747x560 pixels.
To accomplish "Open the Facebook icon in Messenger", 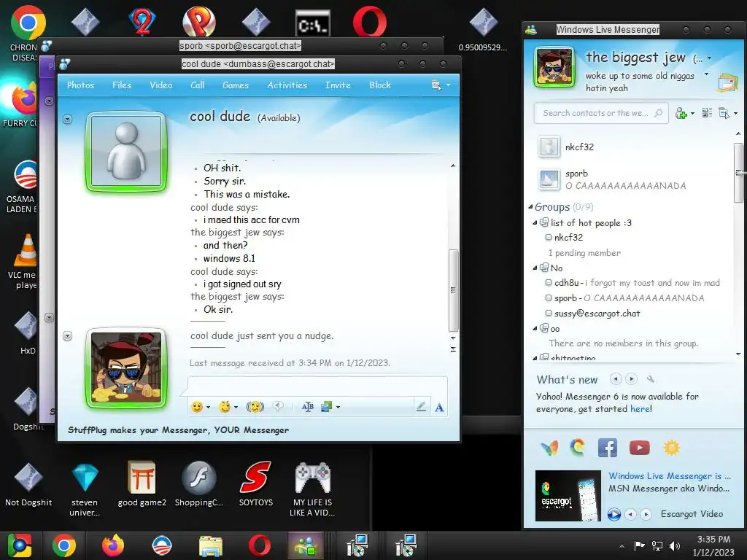I will tap(608, 448).
